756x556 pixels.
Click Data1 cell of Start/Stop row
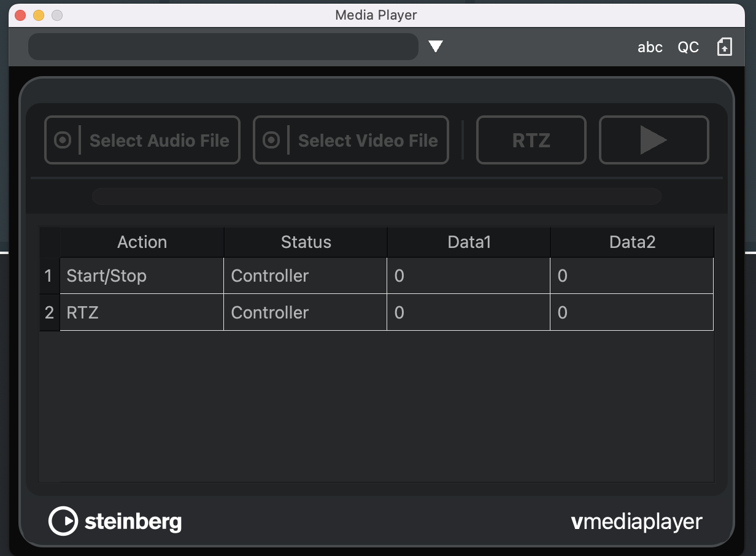468,276
